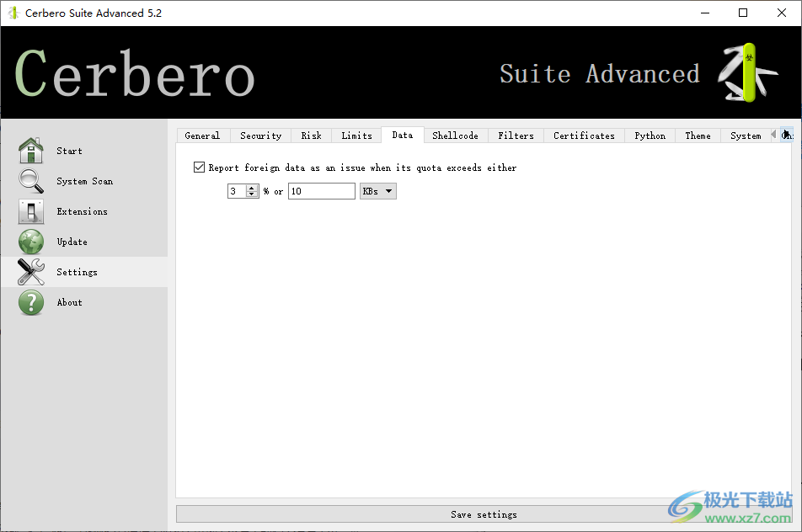Open the Certificates tab
This screenshot has width=802, height=532.
[x=584, y=136]
